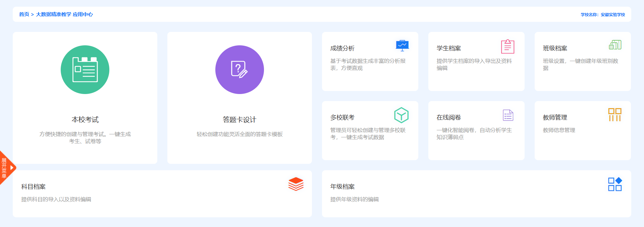The width and height of the screenshot is (644, 227).
Task: Click description 轻松创建功能灵活全面的答题卡模板
Action: 239,134
